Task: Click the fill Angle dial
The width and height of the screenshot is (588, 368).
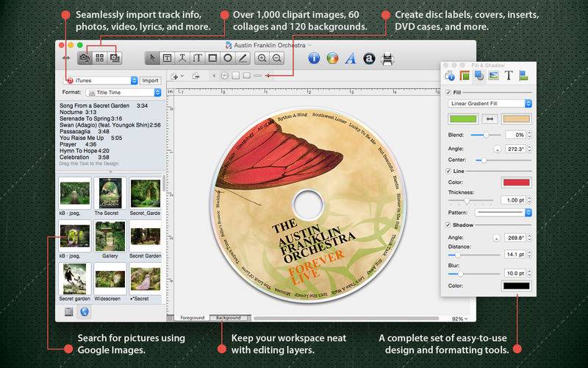Action: pos(498,149)
